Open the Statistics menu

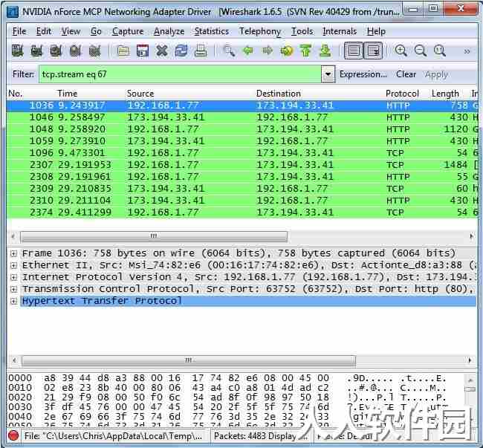[x=212, y=31]
